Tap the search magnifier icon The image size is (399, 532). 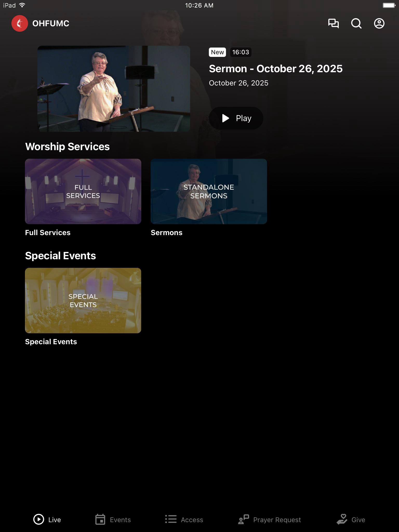pos(356,23)
